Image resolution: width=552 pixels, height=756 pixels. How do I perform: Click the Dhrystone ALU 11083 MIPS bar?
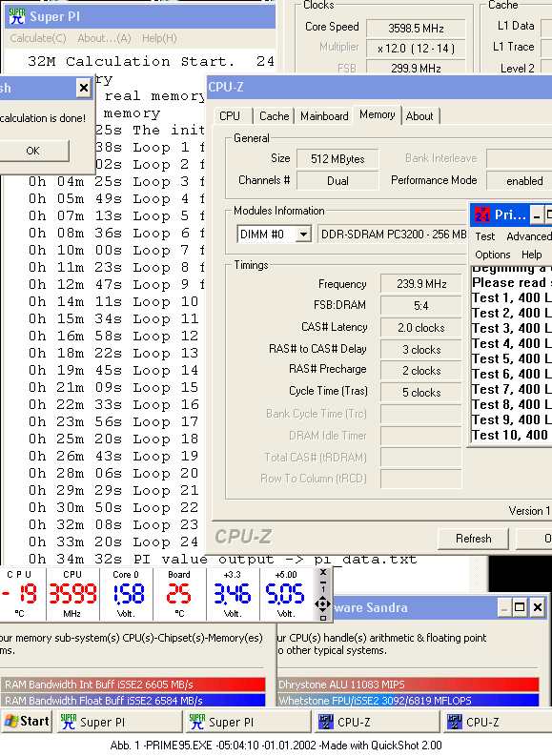pos(408,684)
